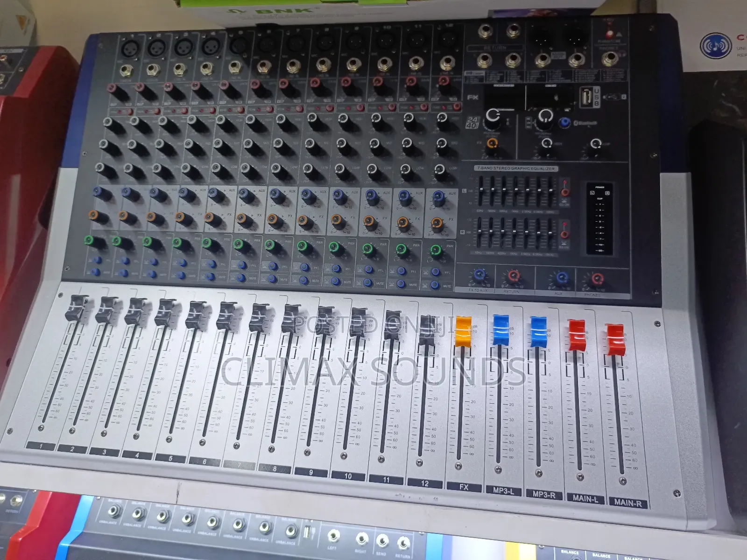Turn the channel 12 HIGH EQ knob
747x560 pixels.
pos(442,119)
